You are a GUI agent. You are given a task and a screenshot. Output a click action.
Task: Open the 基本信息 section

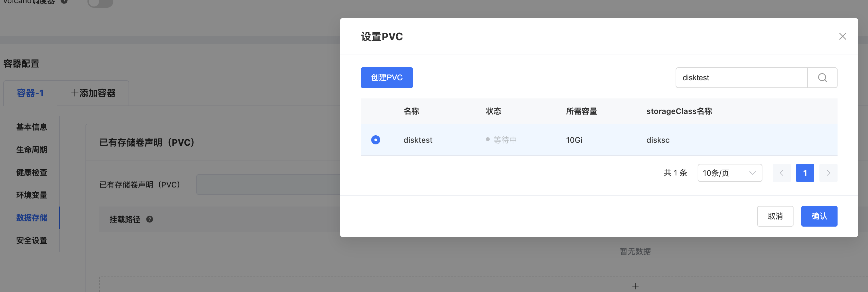coord(32,127)
